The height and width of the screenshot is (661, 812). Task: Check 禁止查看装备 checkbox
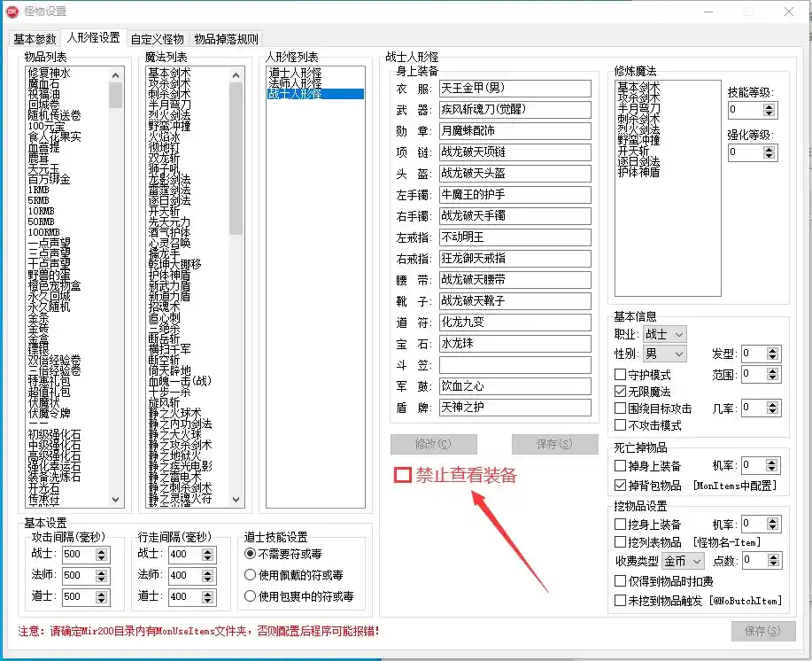403,475
